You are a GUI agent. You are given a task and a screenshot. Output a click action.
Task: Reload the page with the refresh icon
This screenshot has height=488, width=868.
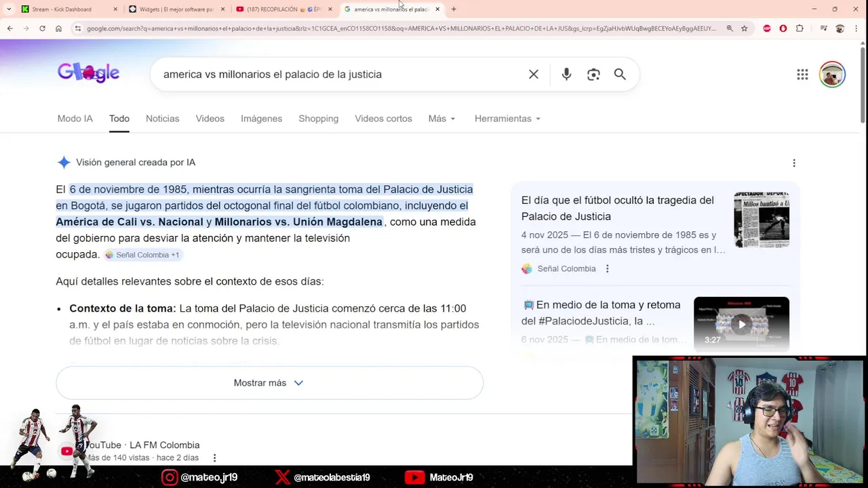pyautogui.click(x=42, y=28)
